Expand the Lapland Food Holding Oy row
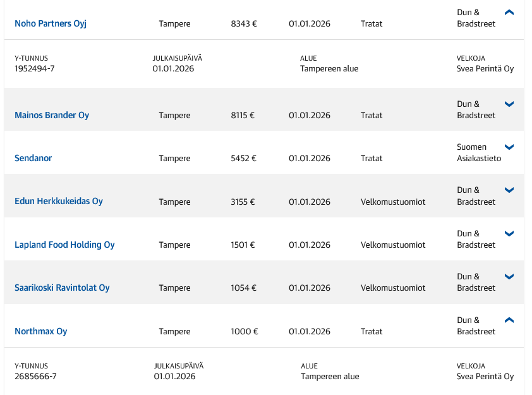The width and height of the screenshot is (532, 395). pos(510,234)
